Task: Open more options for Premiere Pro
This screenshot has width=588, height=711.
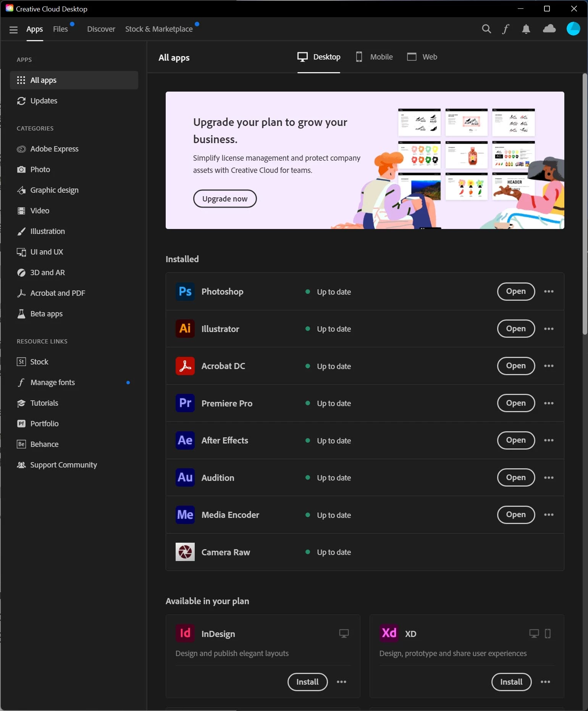Action: pos(549,403)
